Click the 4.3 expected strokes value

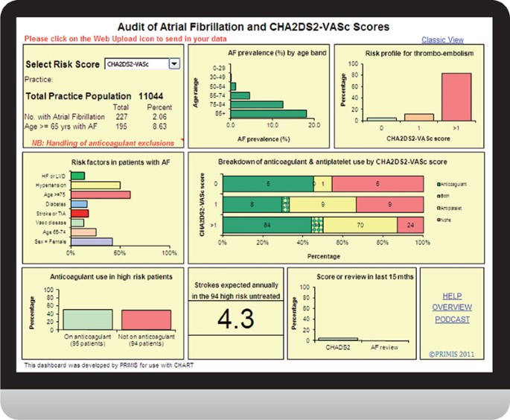(x=235, y=319)
